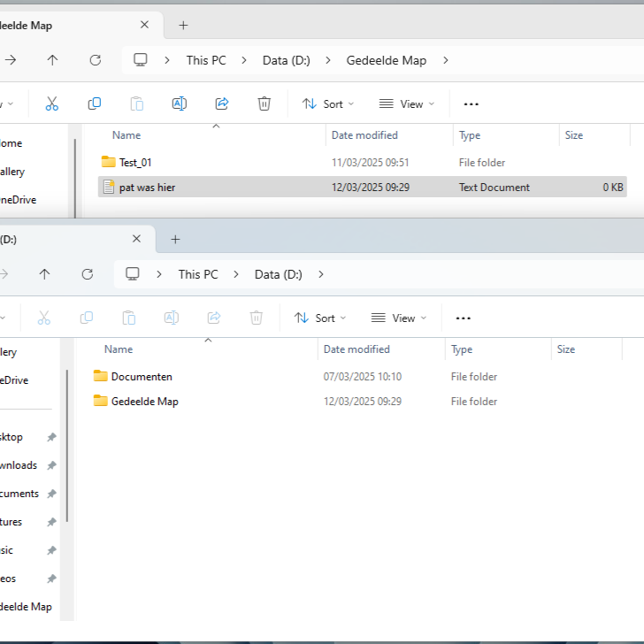This screenshot has width=644, height=644.
Task: Click the Copy icon in the Gedeelde Map window toolbar
Action: [x=94, y=103]
